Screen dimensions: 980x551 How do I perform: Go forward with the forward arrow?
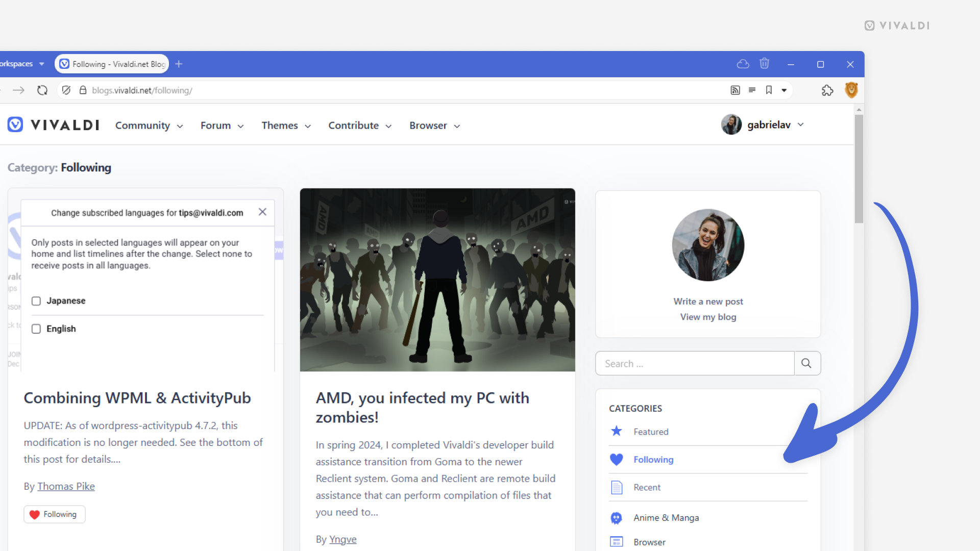(x=18, y=90)
